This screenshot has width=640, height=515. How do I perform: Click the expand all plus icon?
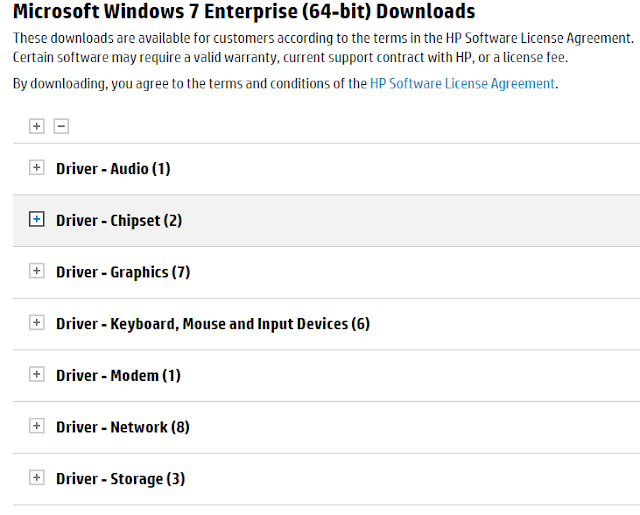click(x=37, y=126)
